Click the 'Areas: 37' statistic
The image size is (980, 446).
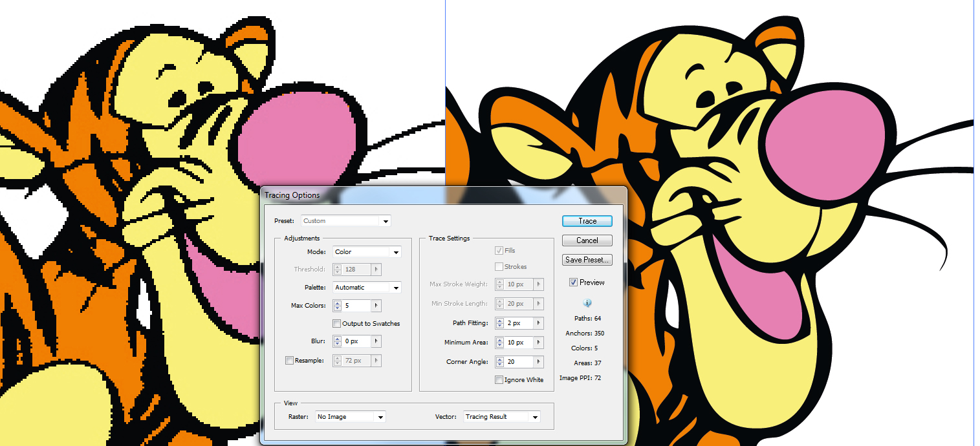pyautogui.click(x=587, y=363)
